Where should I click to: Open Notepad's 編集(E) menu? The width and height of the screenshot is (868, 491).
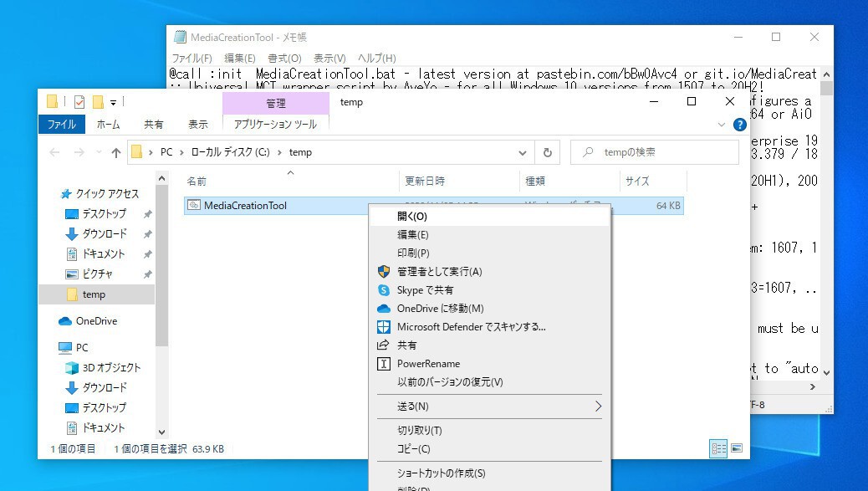coord(240,58)
